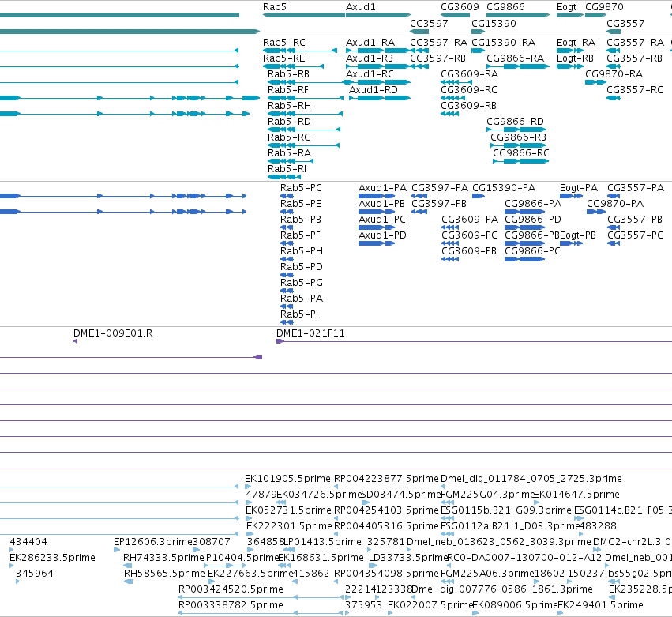
Task: Click the CG3557-RC transcript label
Action: pos(635,90)
